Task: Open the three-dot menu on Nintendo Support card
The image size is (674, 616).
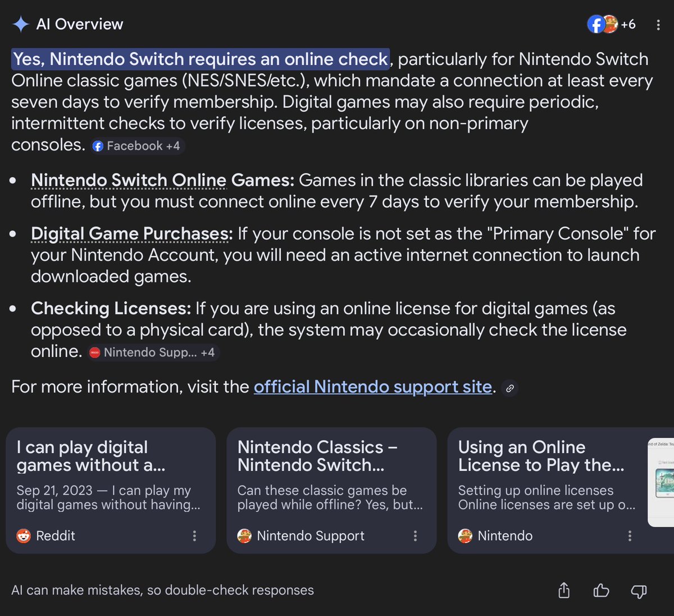Action: (x=415, y=536)
